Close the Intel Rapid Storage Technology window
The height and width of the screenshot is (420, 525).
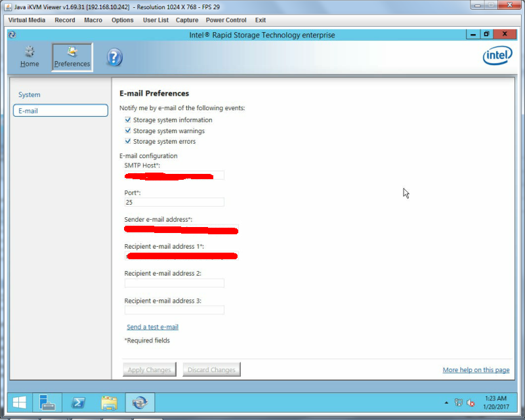tap(505, 34)
